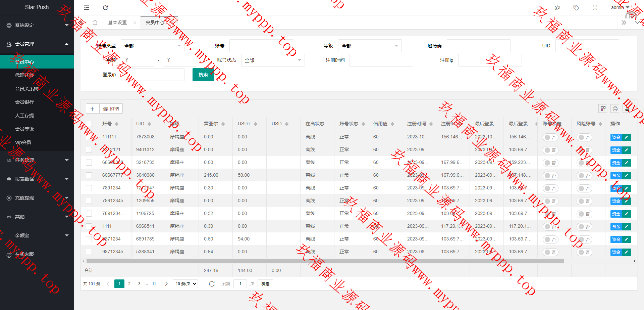
Task: Open column filter grid icon
Action: 603,108
